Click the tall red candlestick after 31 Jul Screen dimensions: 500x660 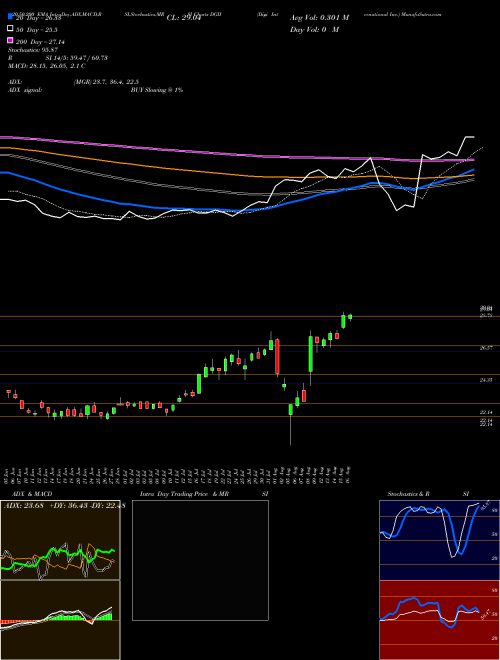point(277,357)
